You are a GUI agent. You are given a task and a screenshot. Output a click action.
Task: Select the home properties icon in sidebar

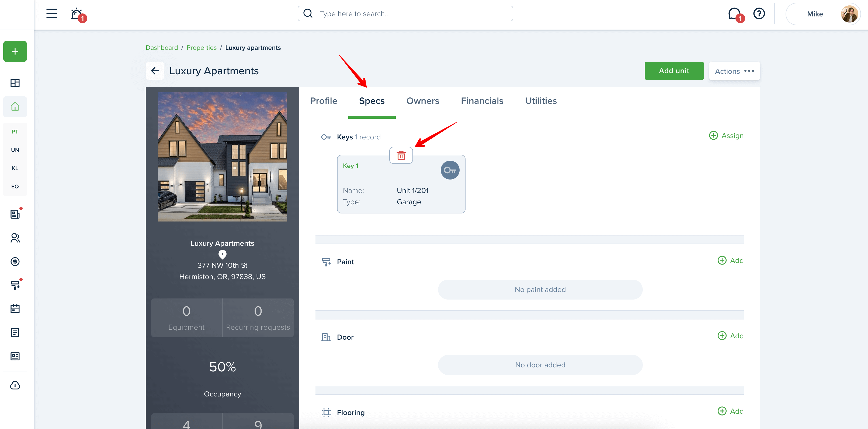click(15, 107)
